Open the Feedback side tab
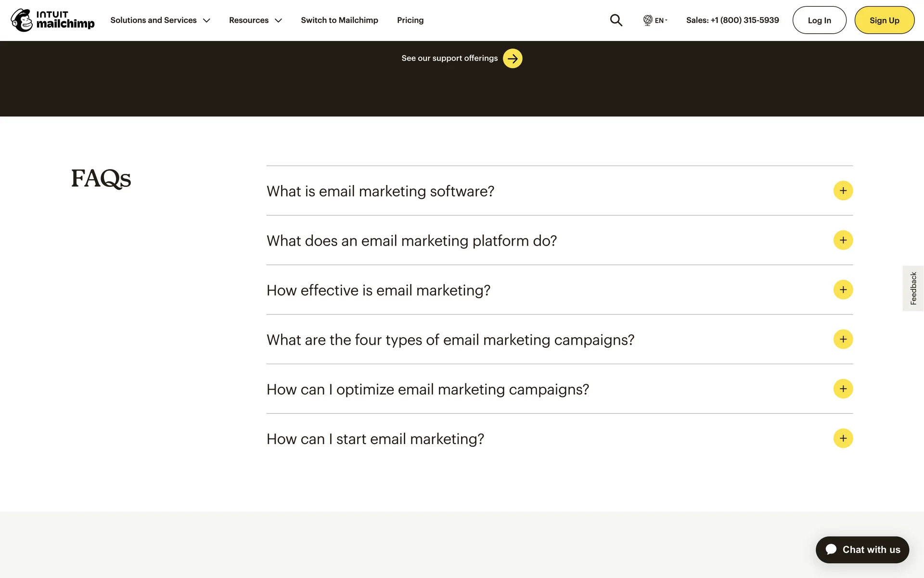The image size is (924, 578). coord(913,288)
